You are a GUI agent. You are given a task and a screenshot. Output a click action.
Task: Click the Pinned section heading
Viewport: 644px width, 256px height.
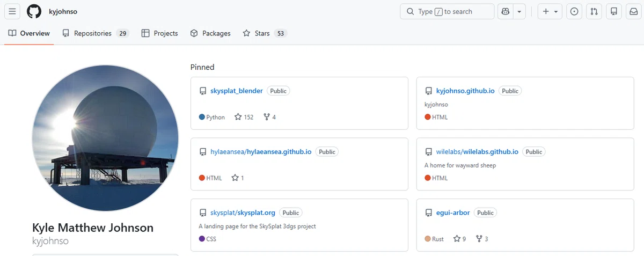[x=202, y=67]
